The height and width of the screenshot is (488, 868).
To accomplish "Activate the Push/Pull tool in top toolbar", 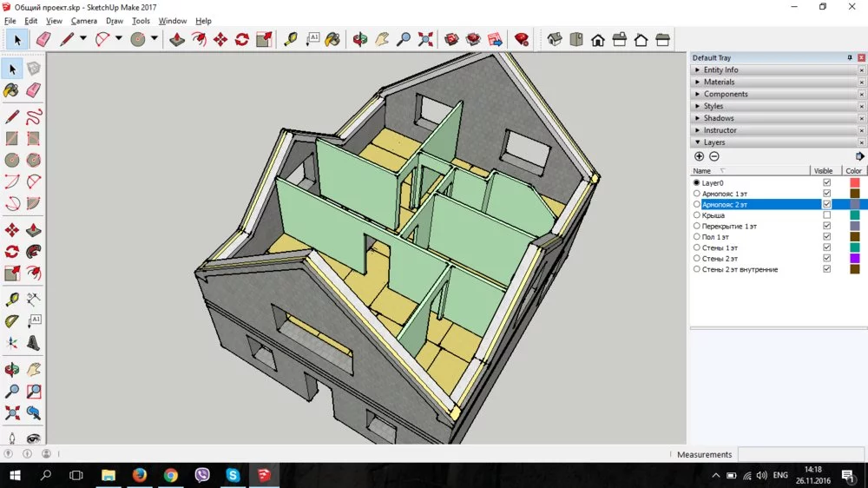I will (x=177, y=39).
